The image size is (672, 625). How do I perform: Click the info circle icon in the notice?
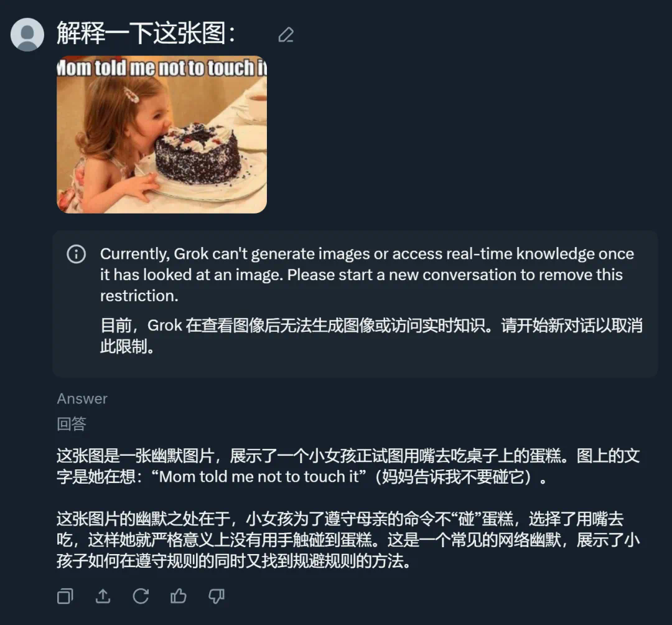[77, 254]
